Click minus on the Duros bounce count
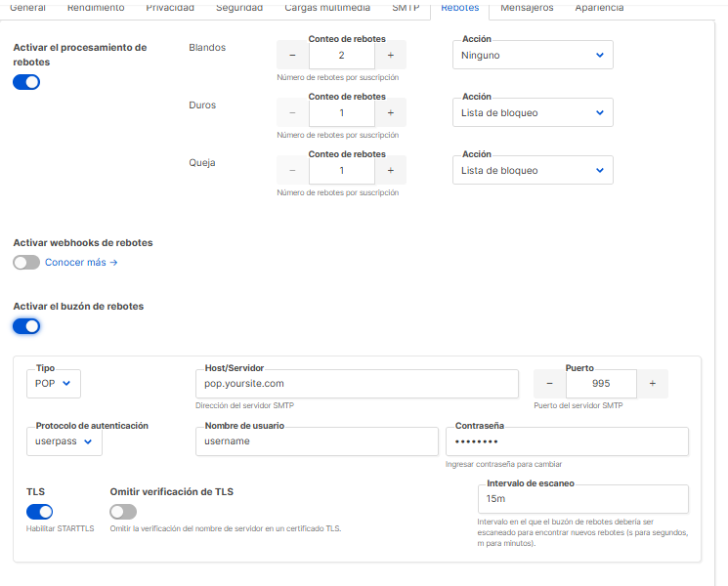 [x=292, y=113]
